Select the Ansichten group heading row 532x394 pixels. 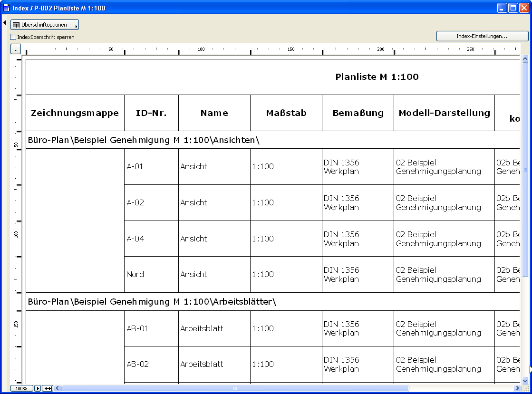[273, 140]
